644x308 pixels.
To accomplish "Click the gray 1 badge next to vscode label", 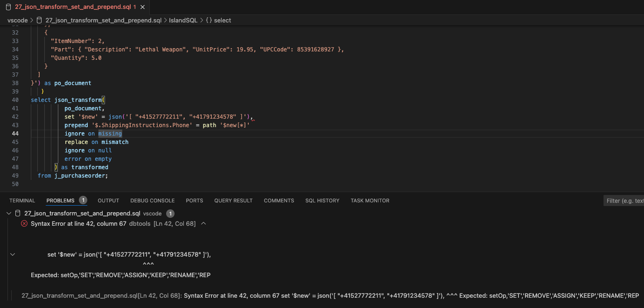I will (169, 213).
